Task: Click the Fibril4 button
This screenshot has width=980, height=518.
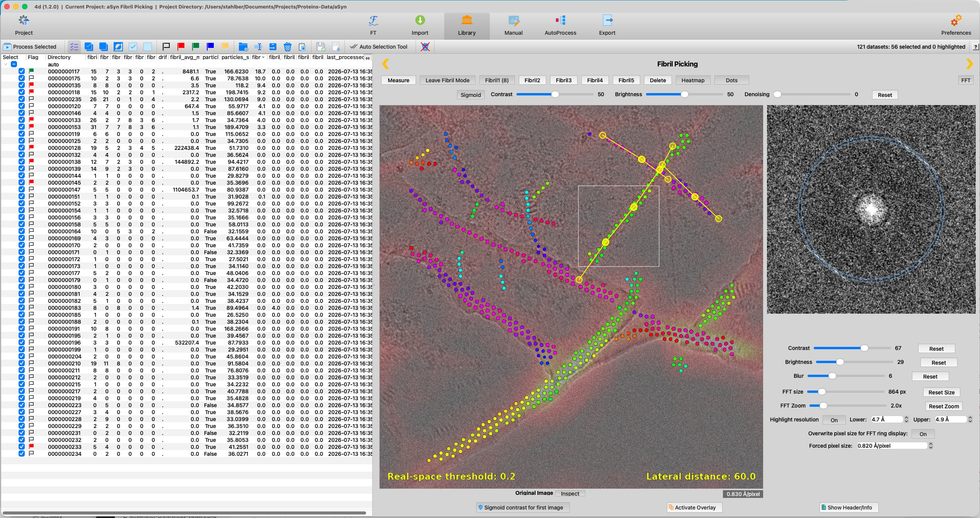Action: (x=595, y=80)
